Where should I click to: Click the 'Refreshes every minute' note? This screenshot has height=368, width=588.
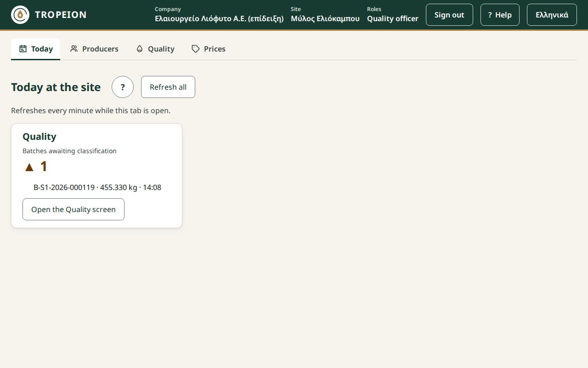pyautogui.click(x=90, y=110)
